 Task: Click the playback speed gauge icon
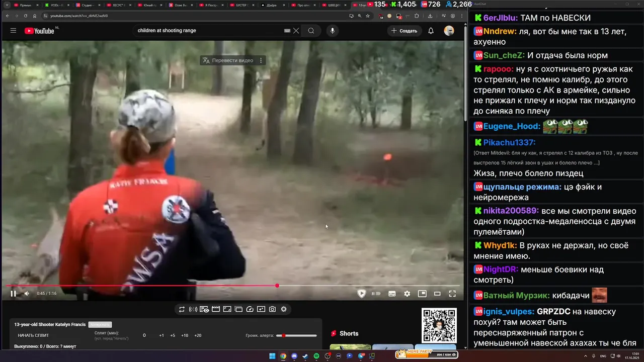click(x=250, y=309)
